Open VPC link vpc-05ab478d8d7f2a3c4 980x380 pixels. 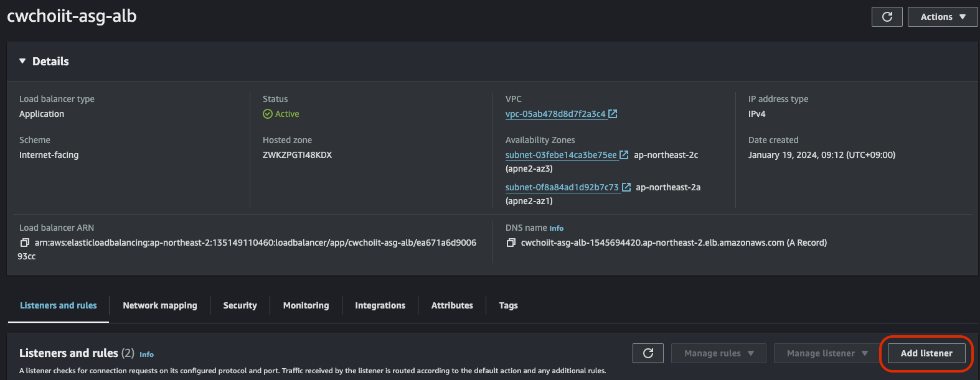click(555, 114)
